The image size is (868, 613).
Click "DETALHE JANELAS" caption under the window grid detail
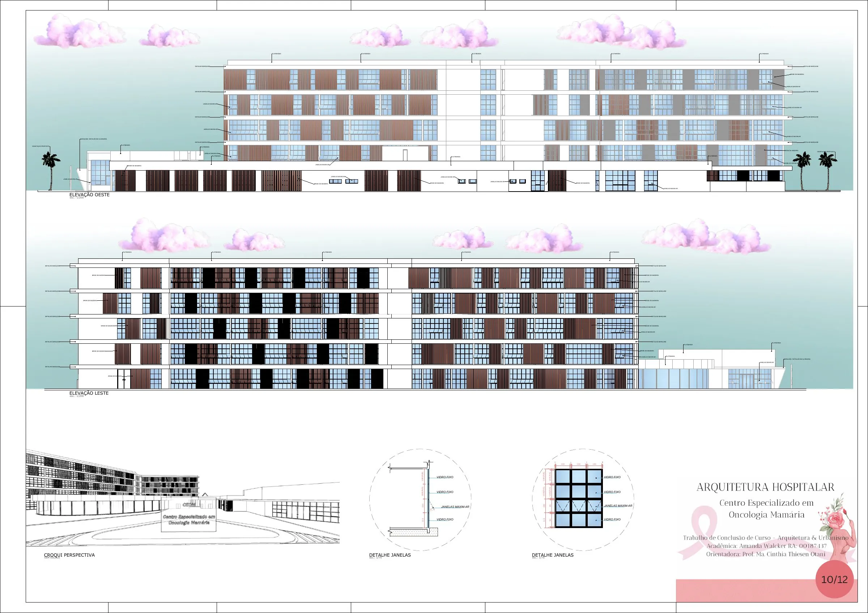(552, 555)
